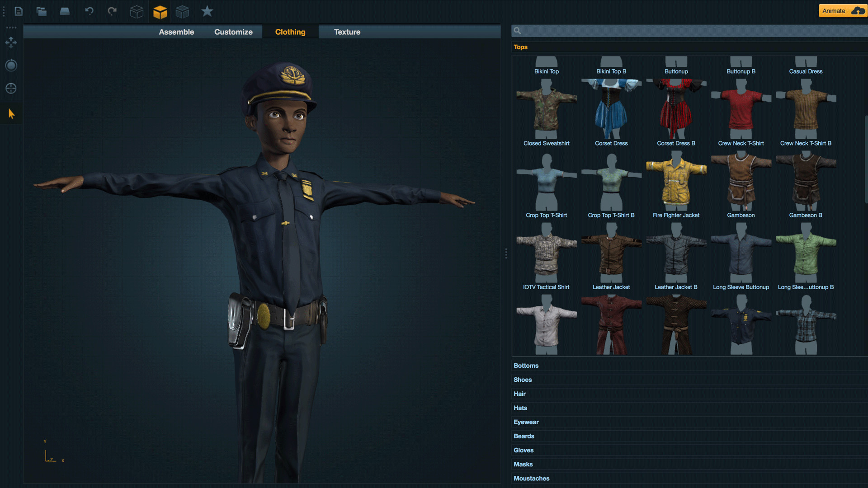
Task: Select the orbit rotation tool on the left
Action: pyautogui.click(x=11, y=66)
